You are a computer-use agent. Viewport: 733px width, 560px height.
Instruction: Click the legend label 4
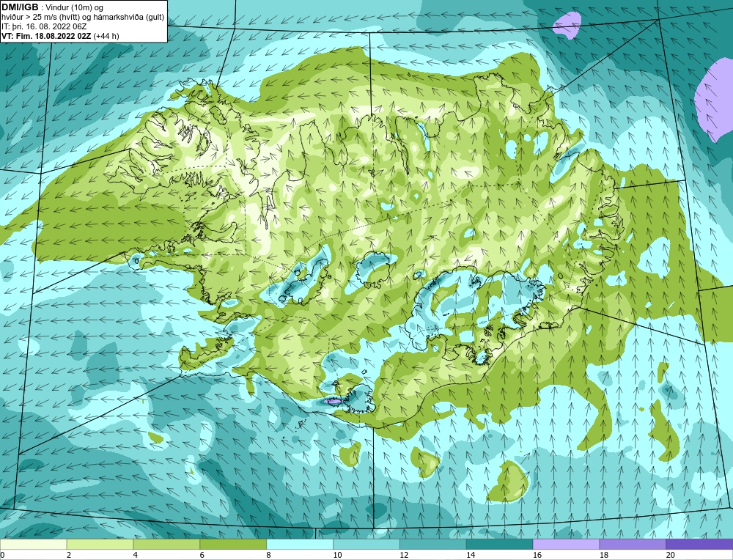click(x=136, y=555)
